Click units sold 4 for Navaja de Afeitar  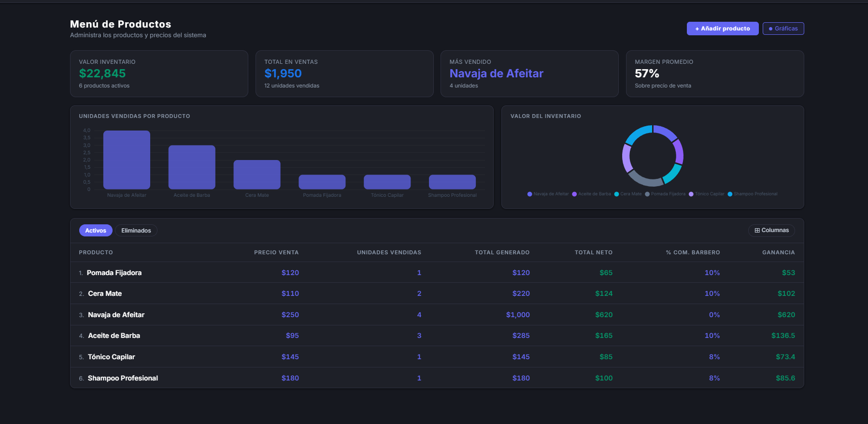point(419,315)
